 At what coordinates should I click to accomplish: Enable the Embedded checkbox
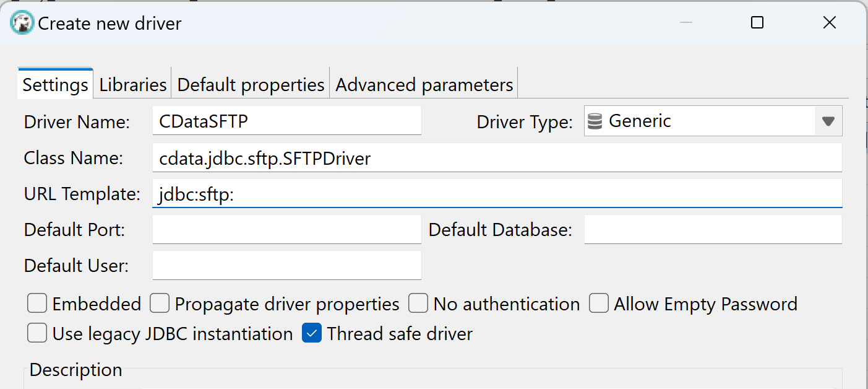click(x=38, y=304)
